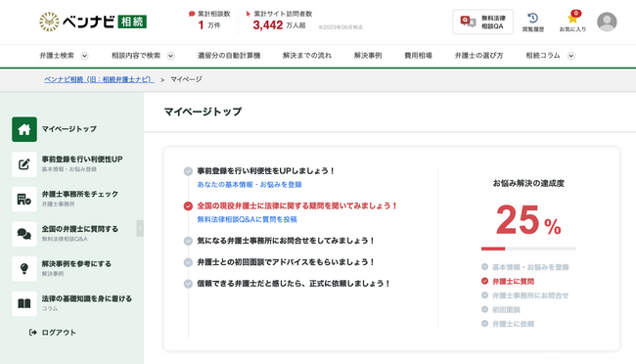
Task: Open 遺留分の自動計算機 menu item
Action: pos(229,56)
